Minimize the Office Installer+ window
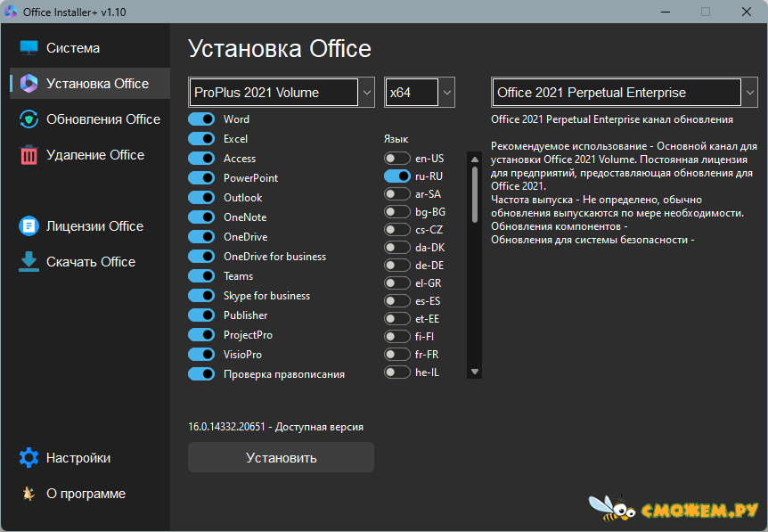This screenshot has height=532, width=768. (x=666, y=12)
